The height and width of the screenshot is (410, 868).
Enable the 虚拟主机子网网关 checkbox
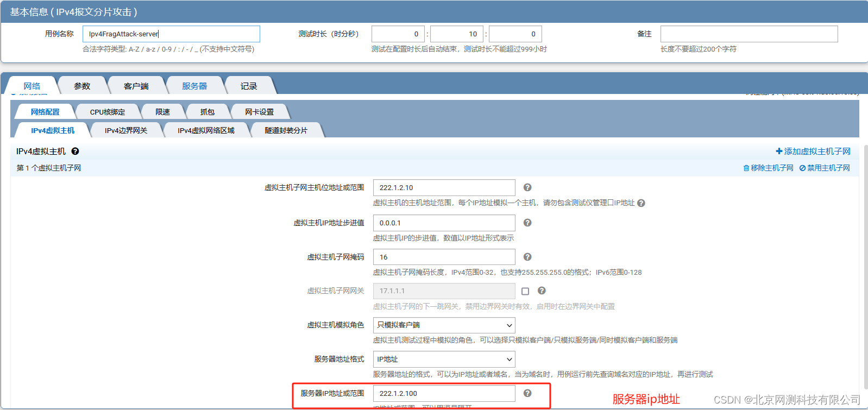point(525,292)
